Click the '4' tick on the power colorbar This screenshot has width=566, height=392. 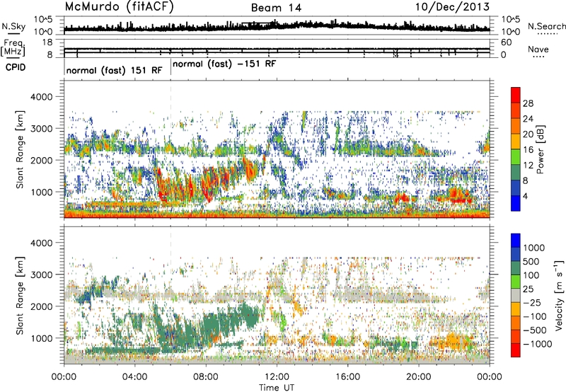[x=525, y=196]
